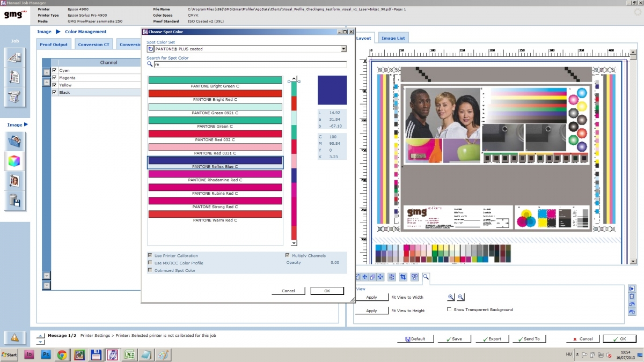
Task: Click the warning triangle messages icon
Action: (x=14, y=338)
